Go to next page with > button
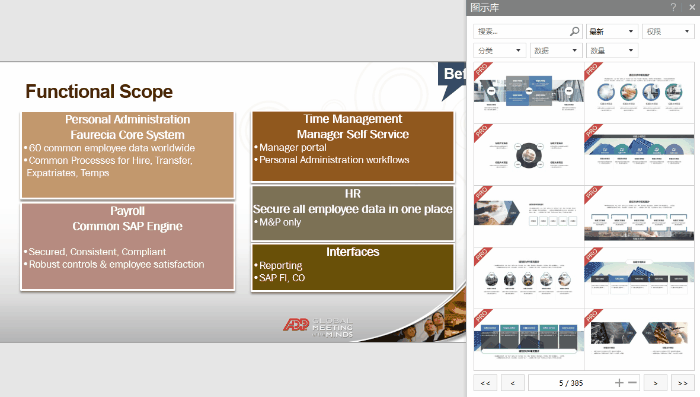 [x=655, y=383]
